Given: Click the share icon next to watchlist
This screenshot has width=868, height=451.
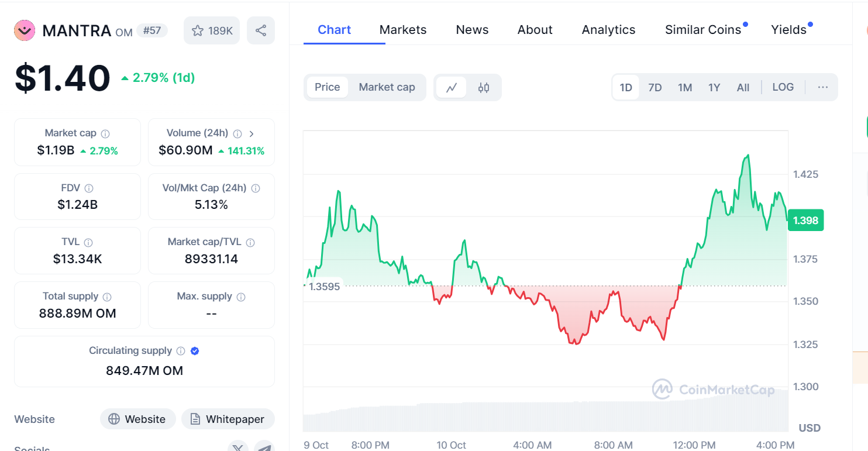Looking at the screenshot, I should tap(261, 30).
